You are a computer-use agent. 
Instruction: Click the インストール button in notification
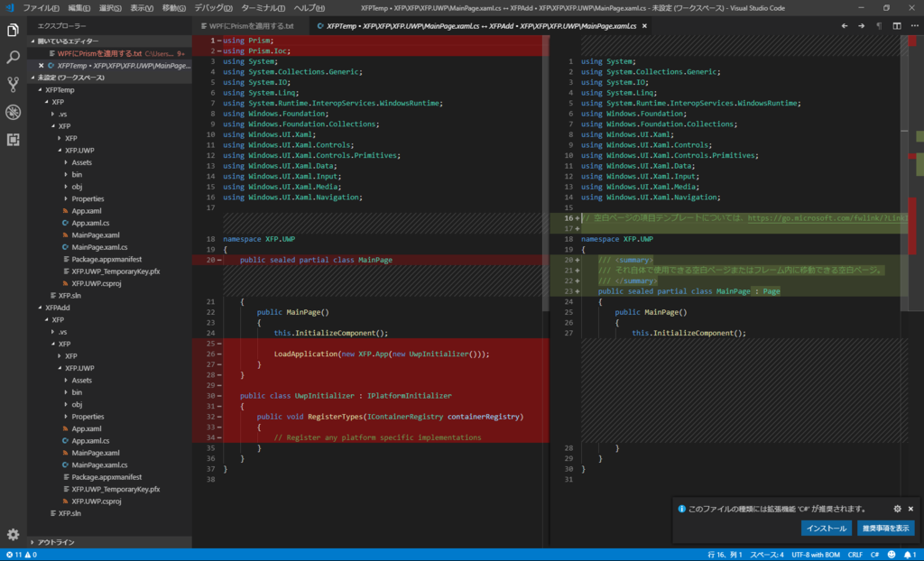click(826, 528)
